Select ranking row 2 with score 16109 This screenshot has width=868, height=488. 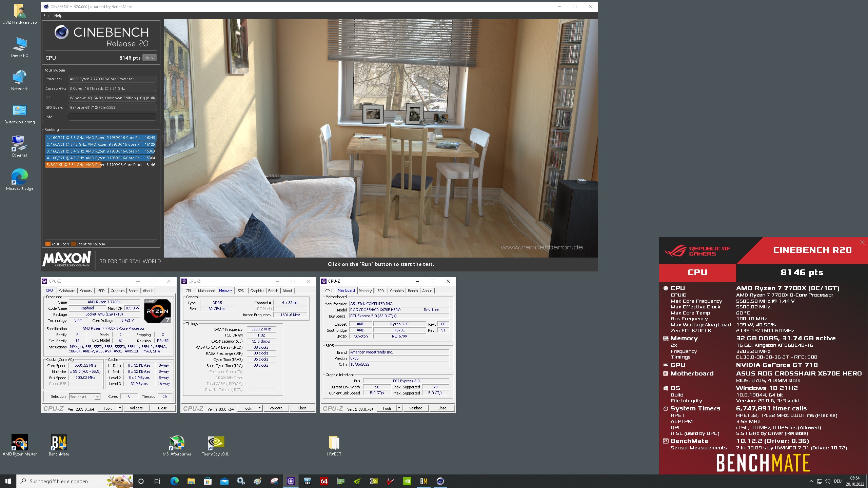[x=101, y=144]
